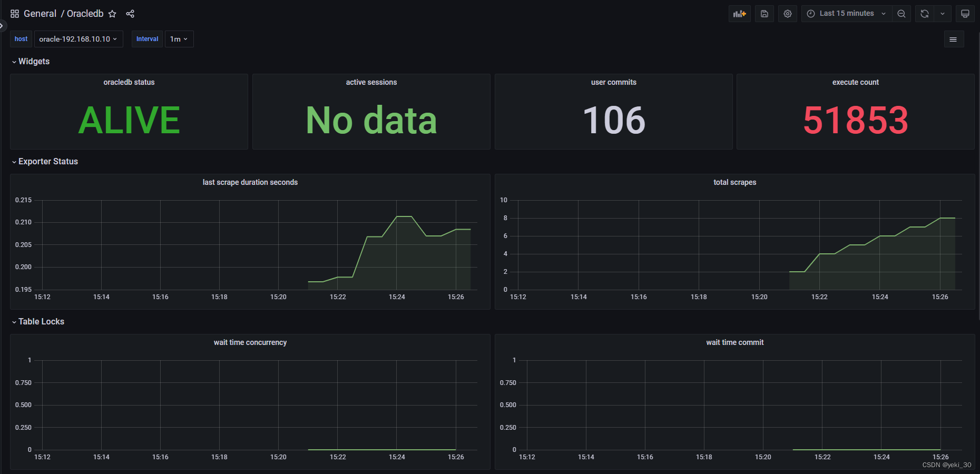Click the 51853 execute count value

pyautogui.click(x=856, y=120)
